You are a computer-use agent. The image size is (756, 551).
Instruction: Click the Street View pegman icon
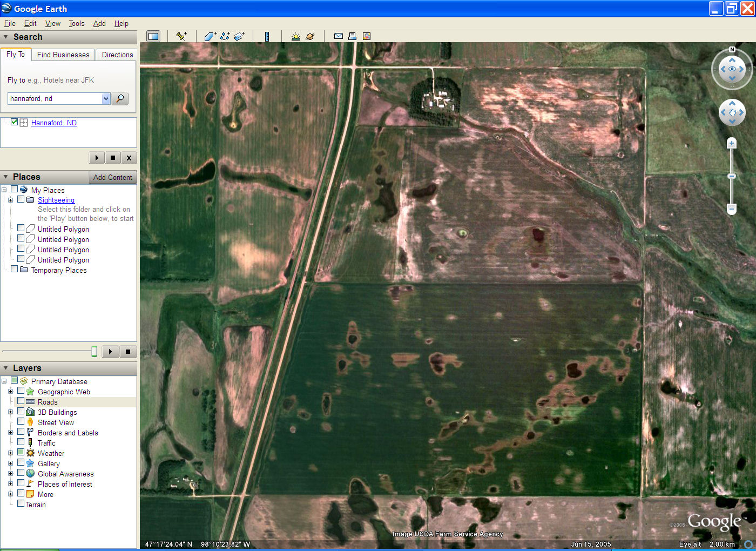(30, 422)
